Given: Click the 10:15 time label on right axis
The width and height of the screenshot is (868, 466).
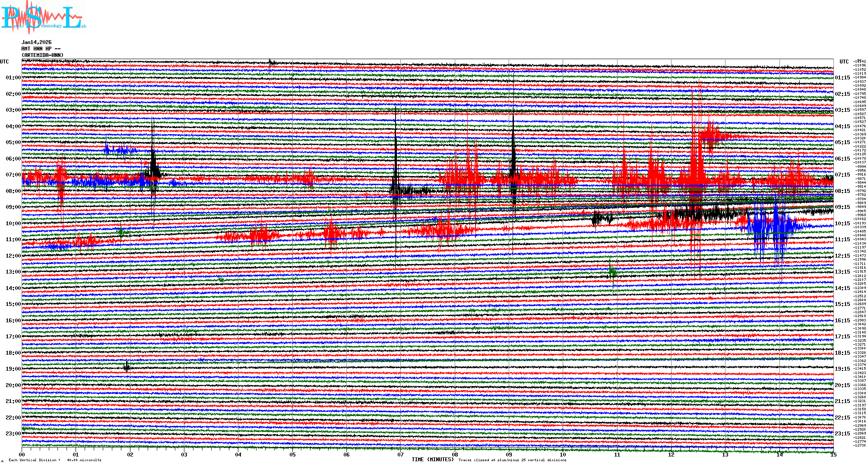Looking at the screenshot, I should pyautogui.click(x=842, y=224).
